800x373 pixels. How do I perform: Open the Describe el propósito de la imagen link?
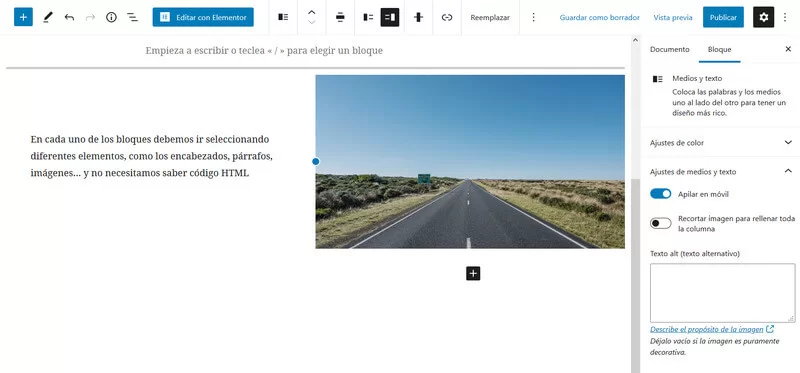707,329
